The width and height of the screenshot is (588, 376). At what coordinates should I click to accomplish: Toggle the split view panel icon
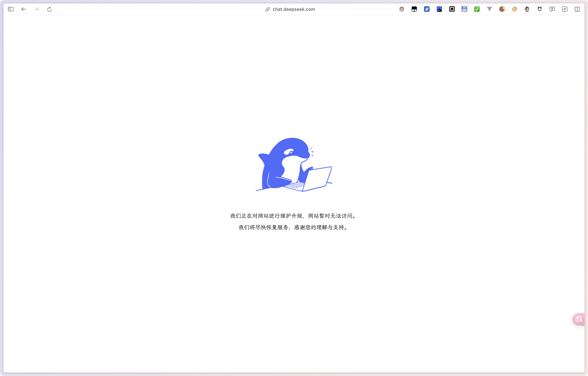577,9
